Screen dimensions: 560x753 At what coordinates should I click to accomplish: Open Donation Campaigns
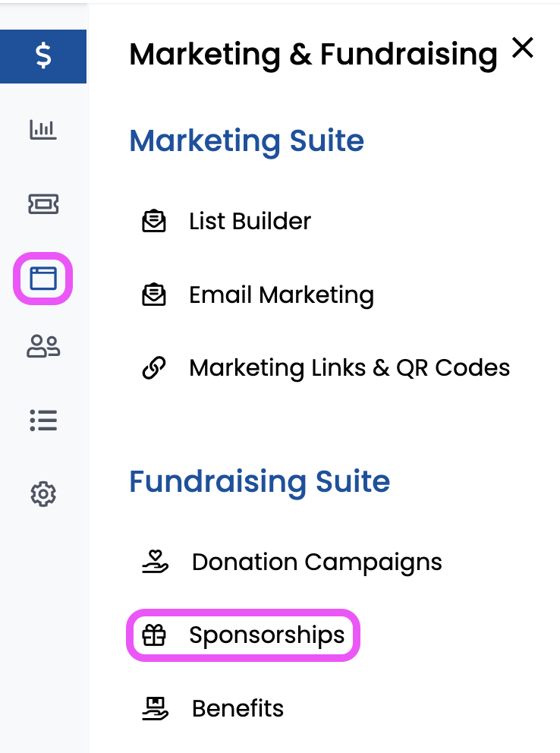coord(316,562)
